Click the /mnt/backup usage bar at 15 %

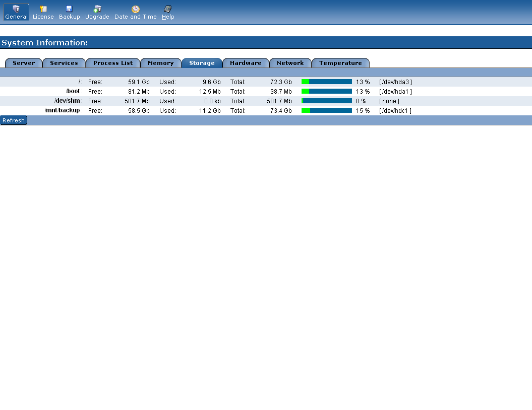click(327, 110)
